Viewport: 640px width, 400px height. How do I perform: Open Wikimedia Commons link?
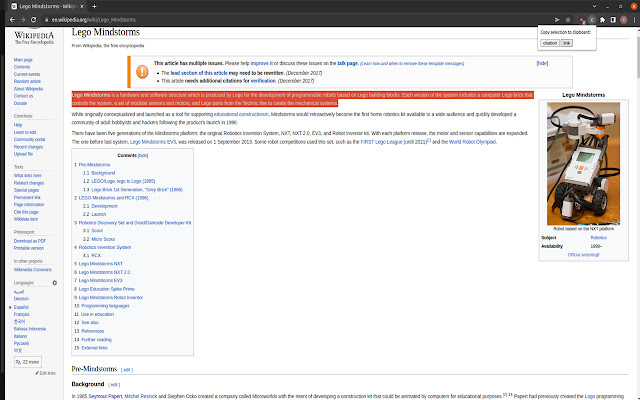[33, 269]
